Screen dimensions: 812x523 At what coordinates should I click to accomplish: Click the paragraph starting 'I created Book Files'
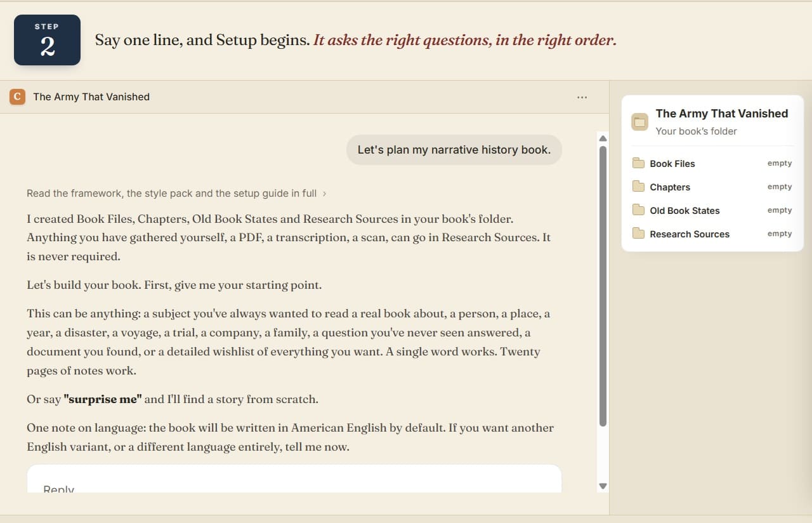289,238
